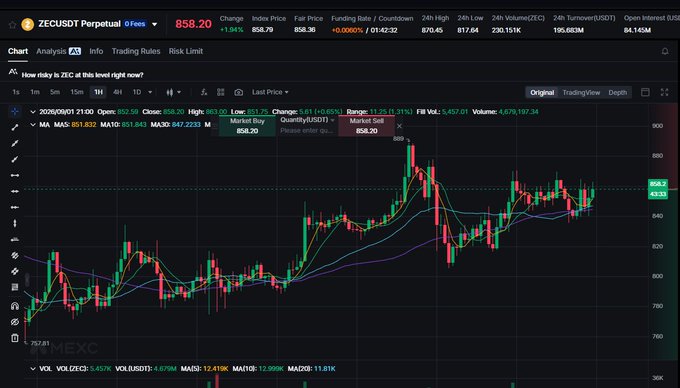Click the 24h High value 870.45
The image size is (680, 388).
tap(432, 30)
